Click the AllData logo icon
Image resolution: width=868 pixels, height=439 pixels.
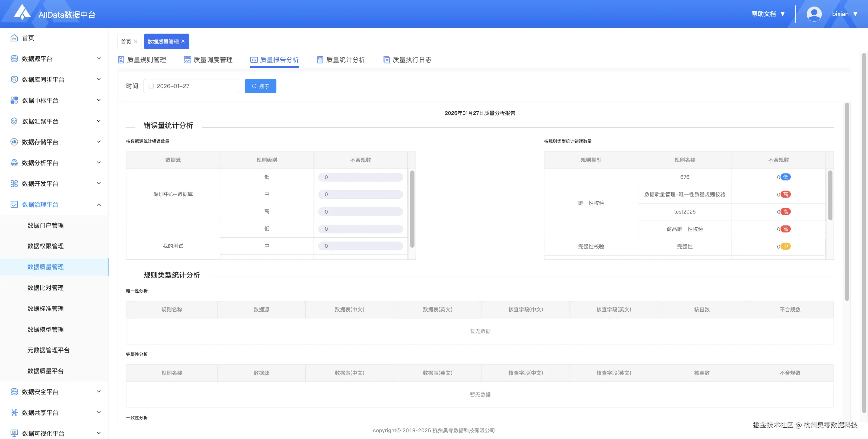(x=22, y=13)
